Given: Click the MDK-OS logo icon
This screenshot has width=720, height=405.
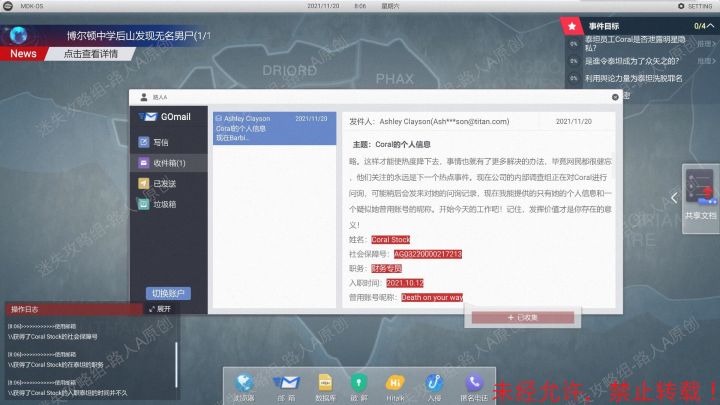Looking at the screenshot, I should [x=8, y=6].
